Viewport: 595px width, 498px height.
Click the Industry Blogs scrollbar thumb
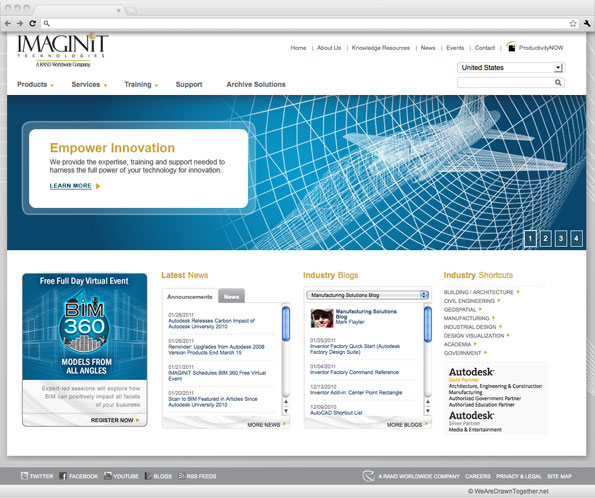428,324
